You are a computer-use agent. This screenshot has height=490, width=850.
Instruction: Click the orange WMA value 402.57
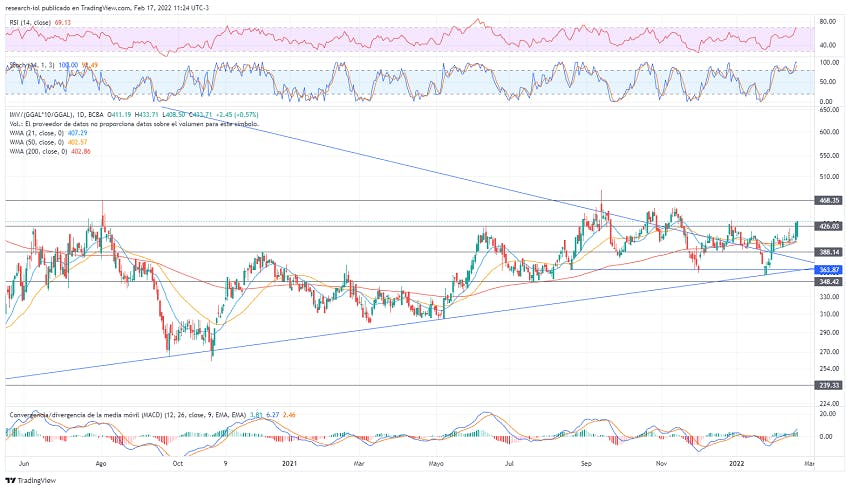tap(77, 143)
